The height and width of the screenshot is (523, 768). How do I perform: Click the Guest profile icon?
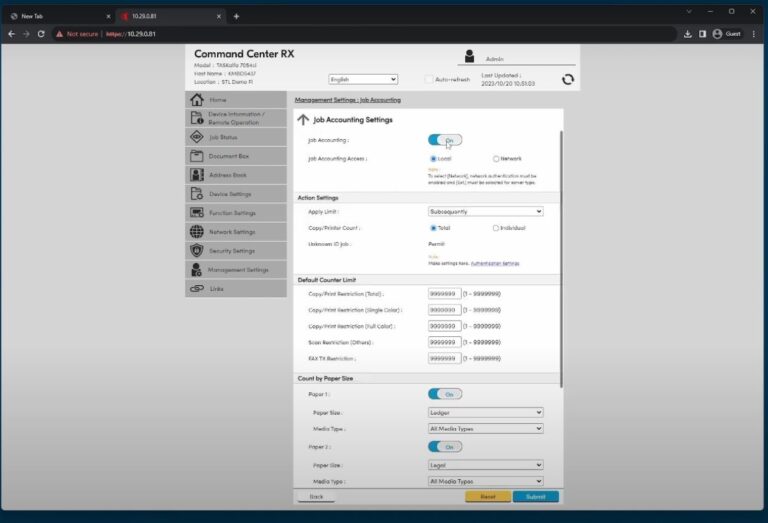pos(718,34)
